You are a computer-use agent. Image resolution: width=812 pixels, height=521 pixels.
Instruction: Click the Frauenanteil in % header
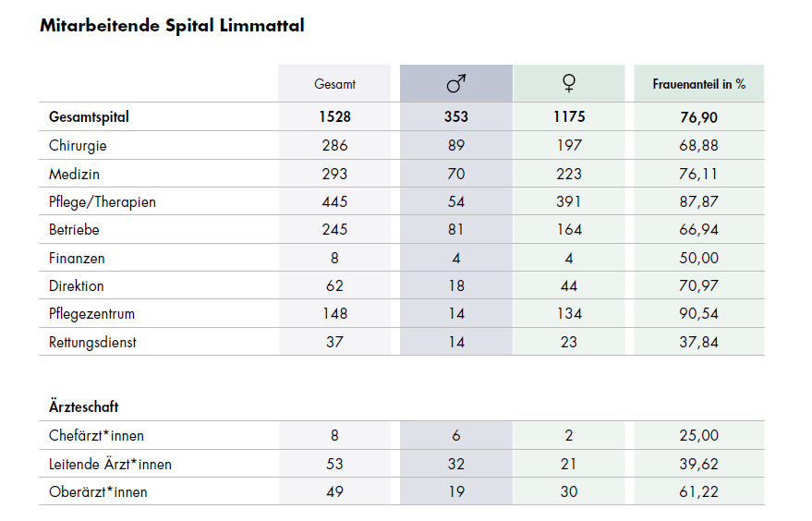[x=697, y=84]
